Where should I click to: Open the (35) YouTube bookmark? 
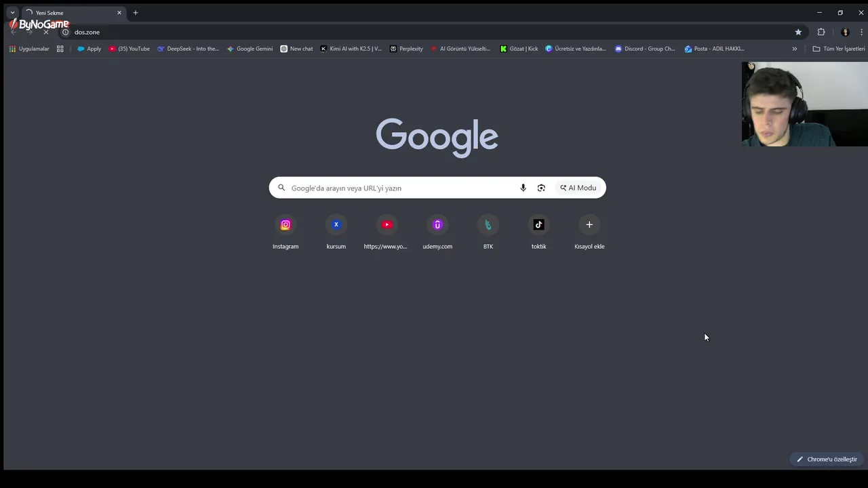(130, 49)
